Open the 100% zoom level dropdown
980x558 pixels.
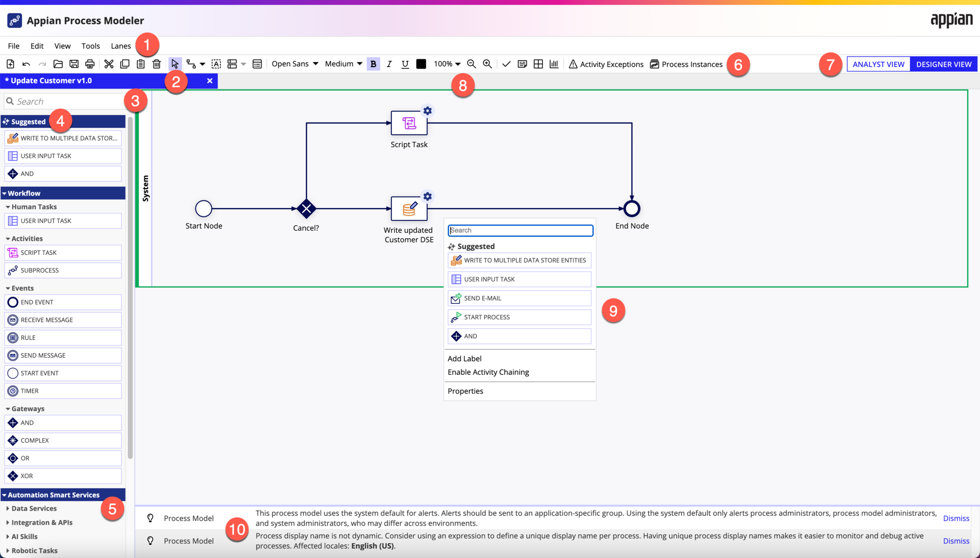[x=447, y=64]
